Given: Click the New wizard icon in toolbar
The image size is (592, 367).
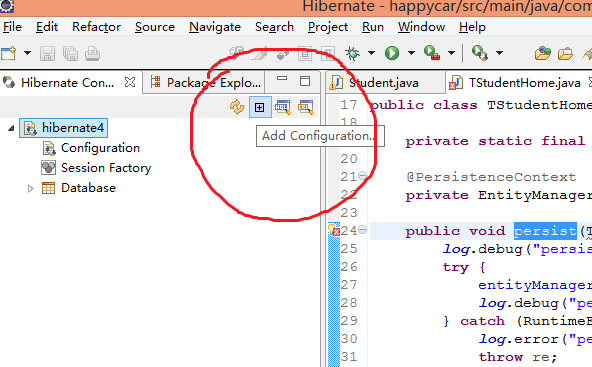Looking at the screenshot, I should pyautogui.click(x=8, y=53).
